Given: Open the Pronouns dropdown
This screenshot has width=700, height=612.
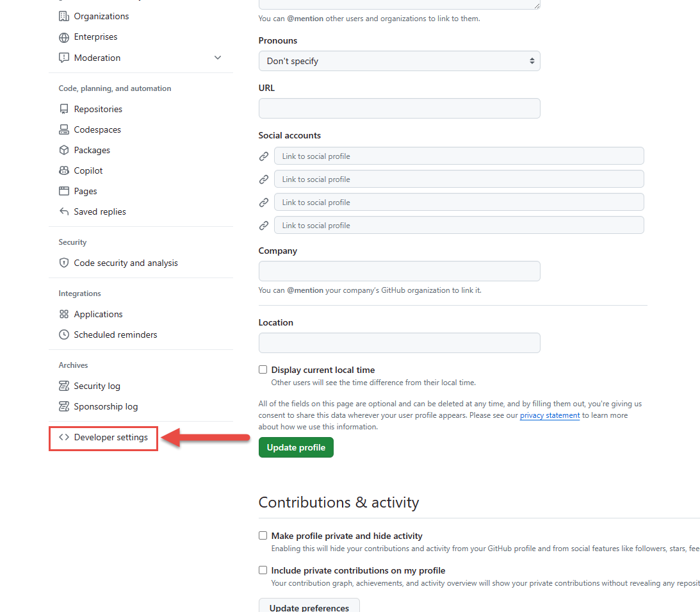Looking at the screenshot, I should point(399,60).
